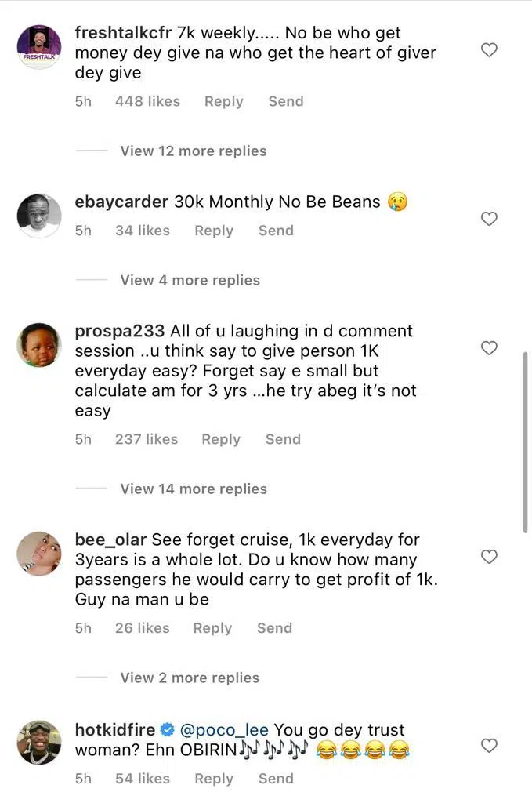Like bee_olar's comment using the heart

(489, 557)
